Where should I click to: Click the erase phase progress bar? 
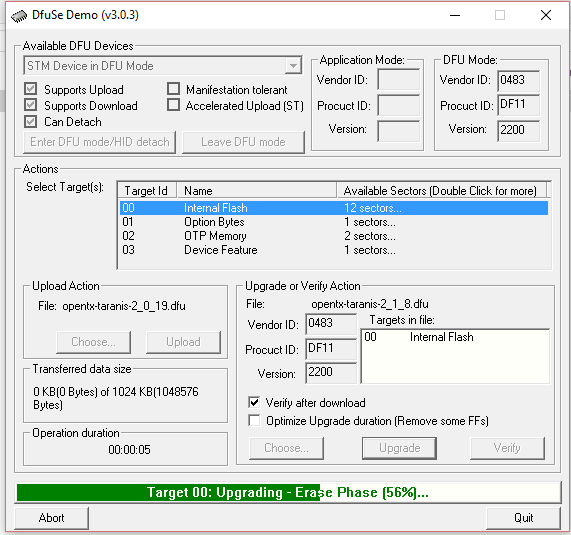tap(288, 492)
